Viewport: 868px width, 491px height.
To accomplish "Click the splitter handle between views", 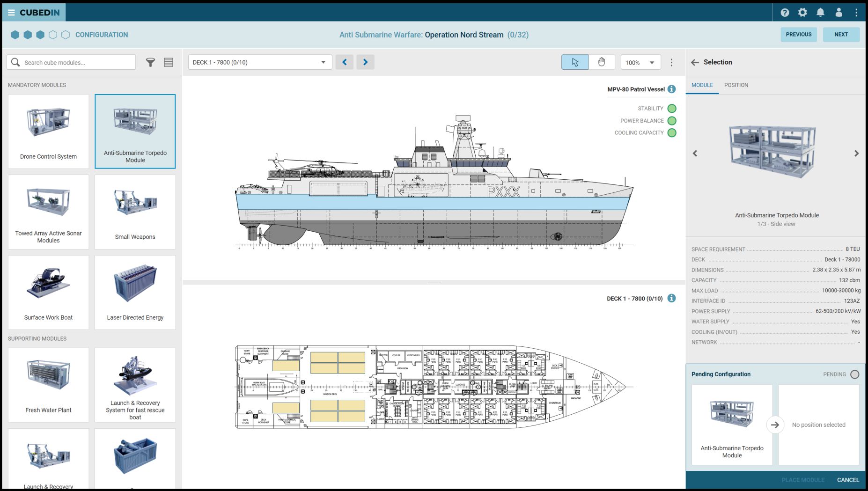I will pyautogui.click(x=434, y=282).
